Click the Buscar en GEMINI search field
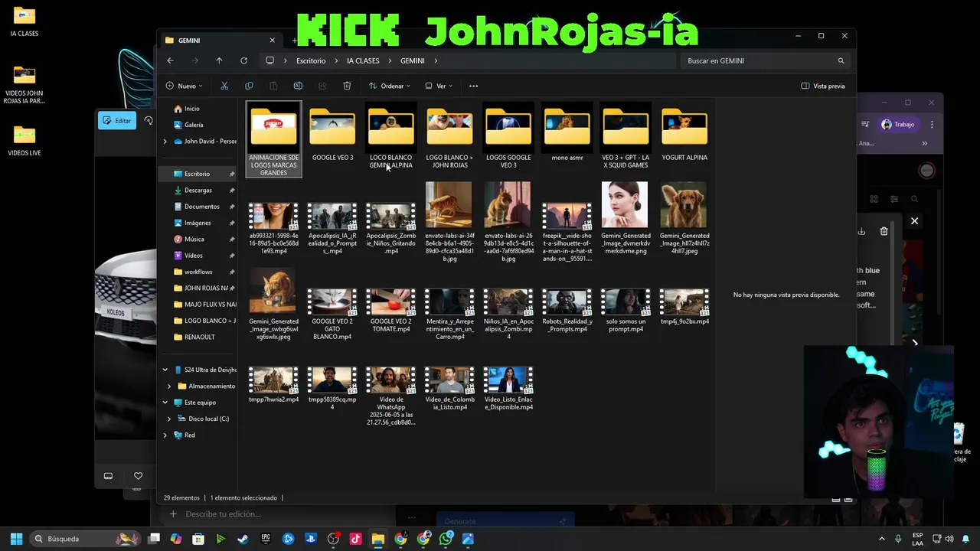The height and width of the screenshot is (551, 980). (764, 60)
